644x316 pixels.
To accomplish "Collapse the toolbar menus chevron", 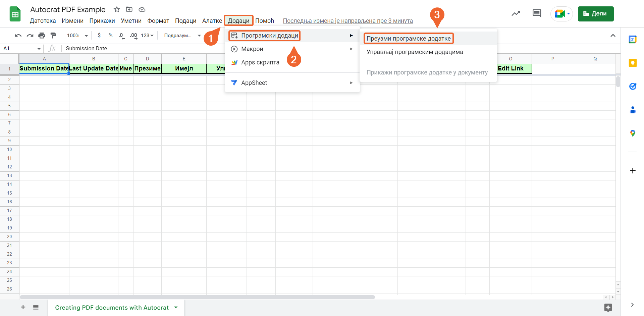I will click(x=613, y=36).
